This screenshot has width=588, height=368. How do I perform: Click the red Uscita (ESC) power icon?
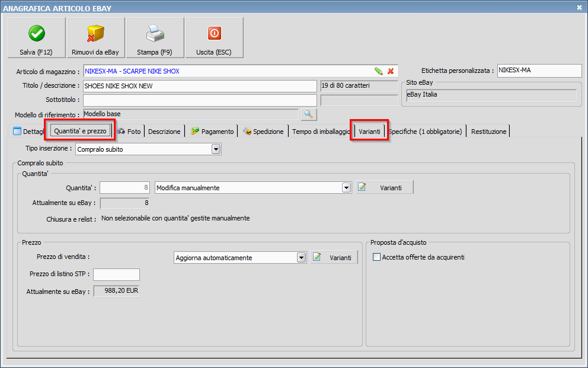[215, 33]
